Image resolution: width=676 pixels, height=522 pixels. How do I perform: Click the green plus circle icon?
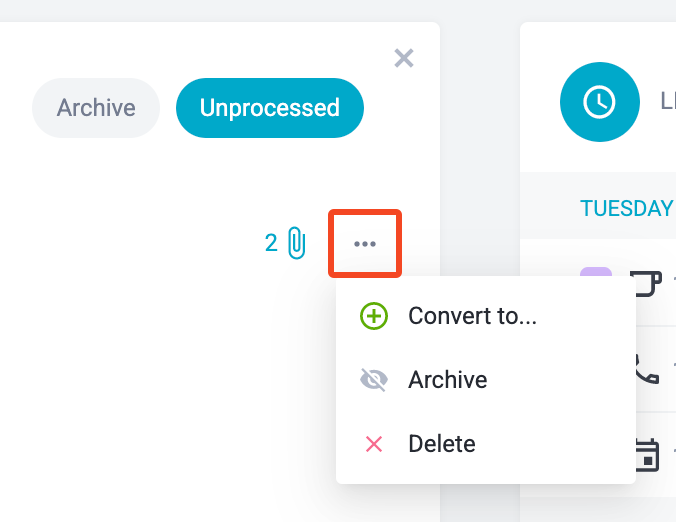[374, 316]
